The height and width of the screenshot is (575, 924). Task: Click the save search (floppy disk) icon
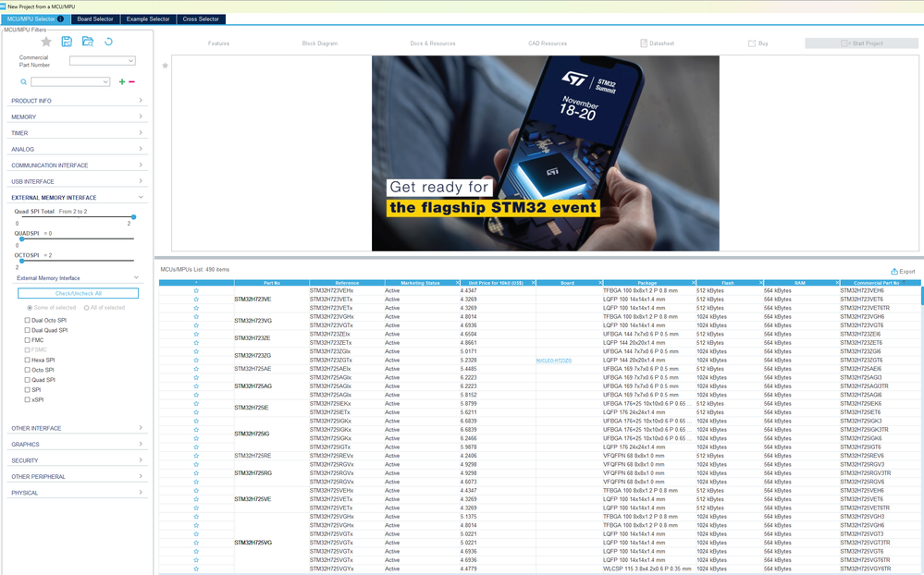pyautogui.click(x=67, y=42)
